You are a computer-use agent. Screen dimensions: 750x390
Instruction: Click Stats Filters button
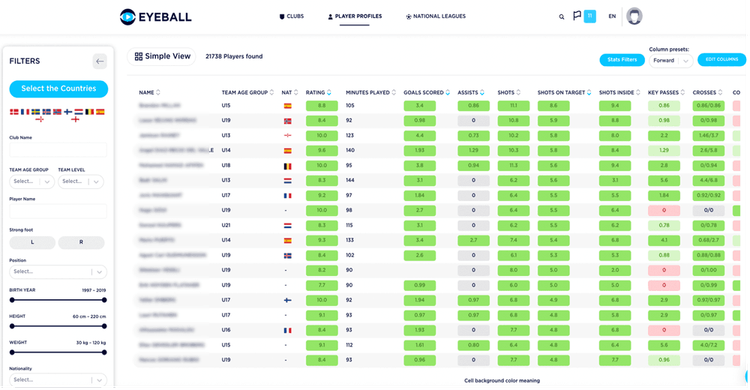click(622, 60)
